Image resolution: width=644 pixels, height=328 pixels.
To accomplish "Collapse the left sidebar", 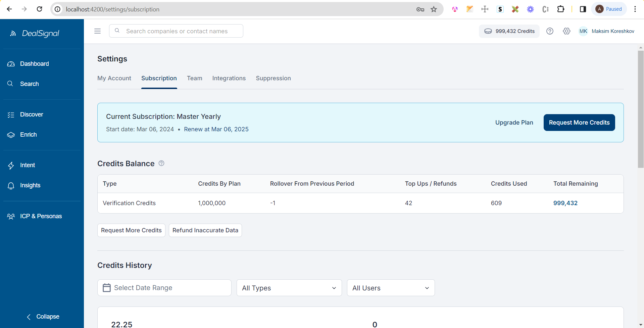I will point(43,317).
